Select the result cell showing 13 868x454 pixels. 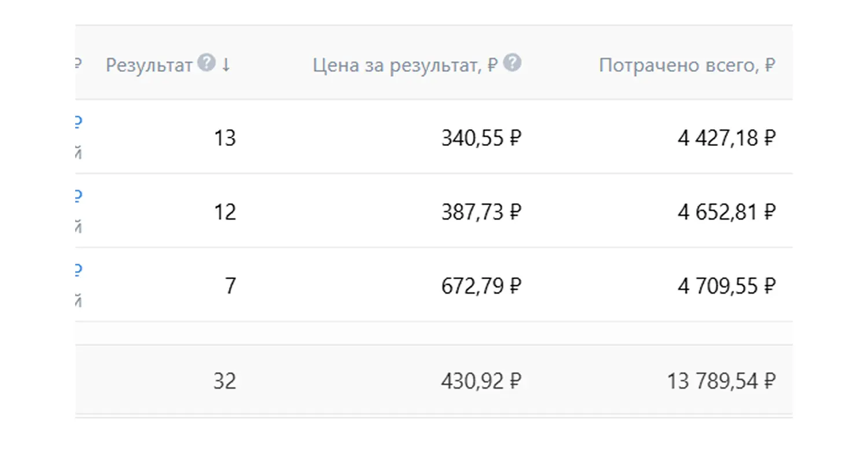click(225, 138)
